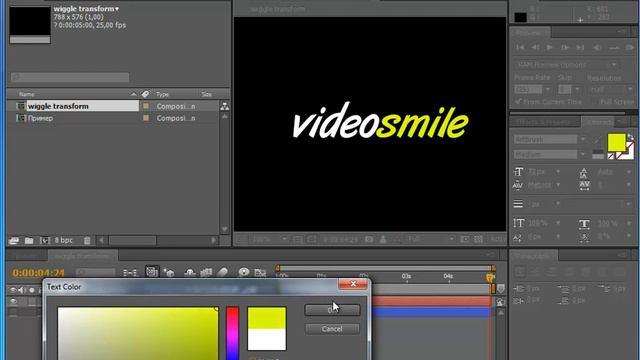This screenshot has width=640, height=360.
Task: Create a new composition icon
Action: coord(44,241)
